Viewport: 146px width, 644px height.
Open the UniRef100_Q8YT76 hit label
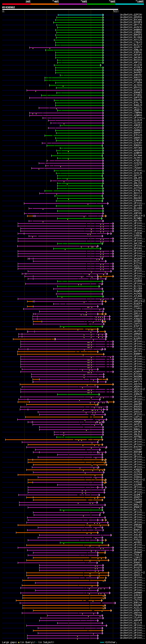coord(131,25)
